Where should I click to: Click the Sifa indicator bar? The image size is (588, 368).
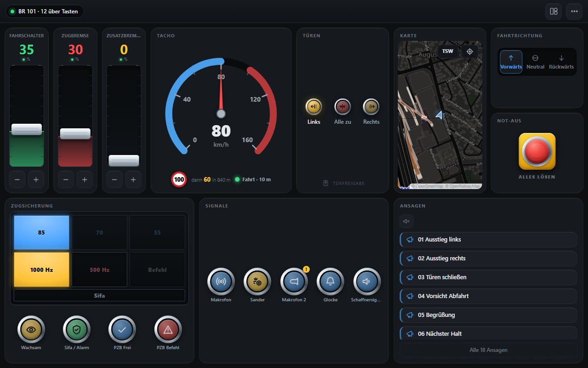99,295
